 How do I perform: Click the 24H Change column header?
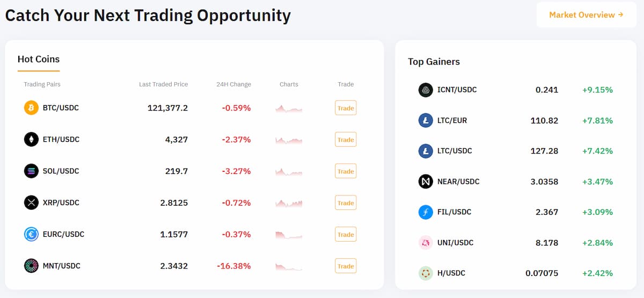(x=233, y=84)
